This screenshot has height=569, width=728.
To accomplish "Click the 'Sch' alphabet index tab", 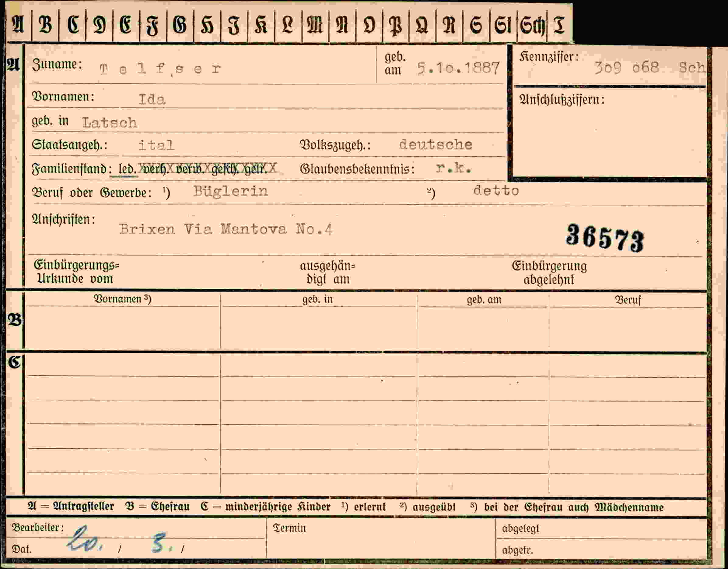I will pyautogui.click(x=532, y=25).
